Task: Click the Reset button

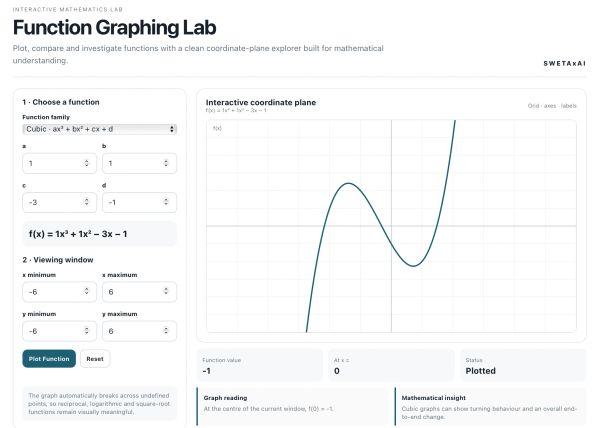Action: (95, 359)
